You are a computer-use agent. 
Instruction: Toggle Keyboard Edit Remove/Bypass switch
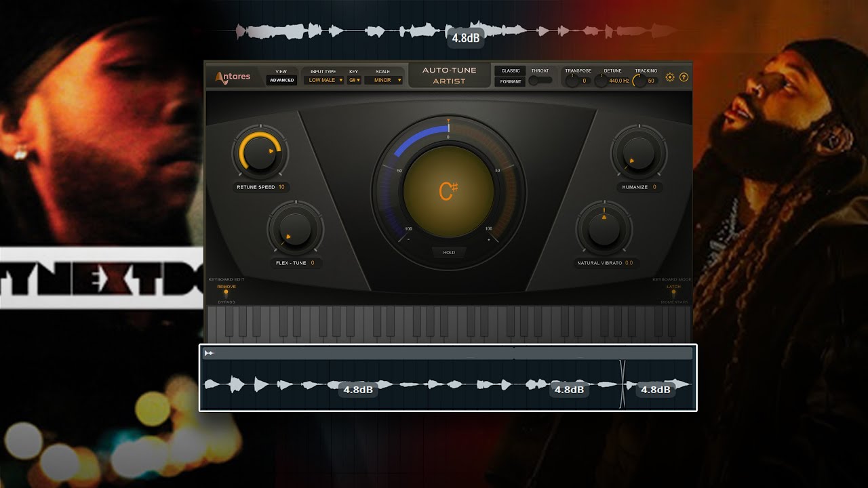226,293
